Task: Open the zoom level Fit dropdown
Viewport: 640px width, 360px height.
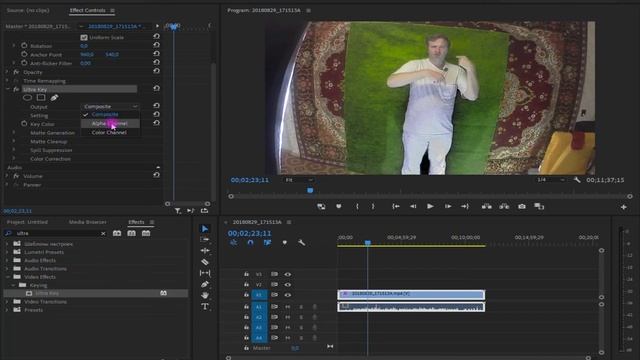Action: tap(298, 180)
